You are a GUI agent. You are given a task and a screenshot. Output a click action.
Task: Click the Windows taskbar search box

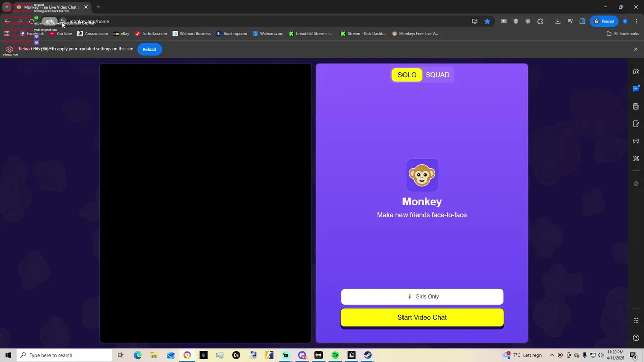tap(64, 355)
